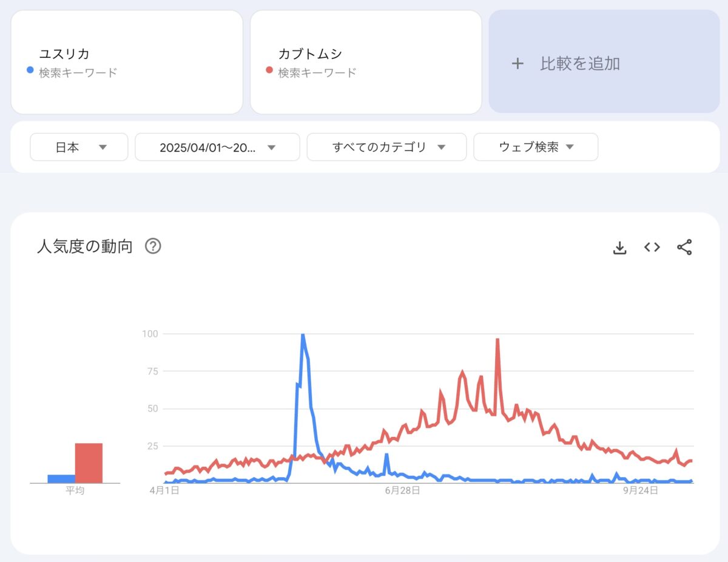Download the interest over time chart data
The width and height of the screenshot is (728, 562).
(x=619, y=248)
